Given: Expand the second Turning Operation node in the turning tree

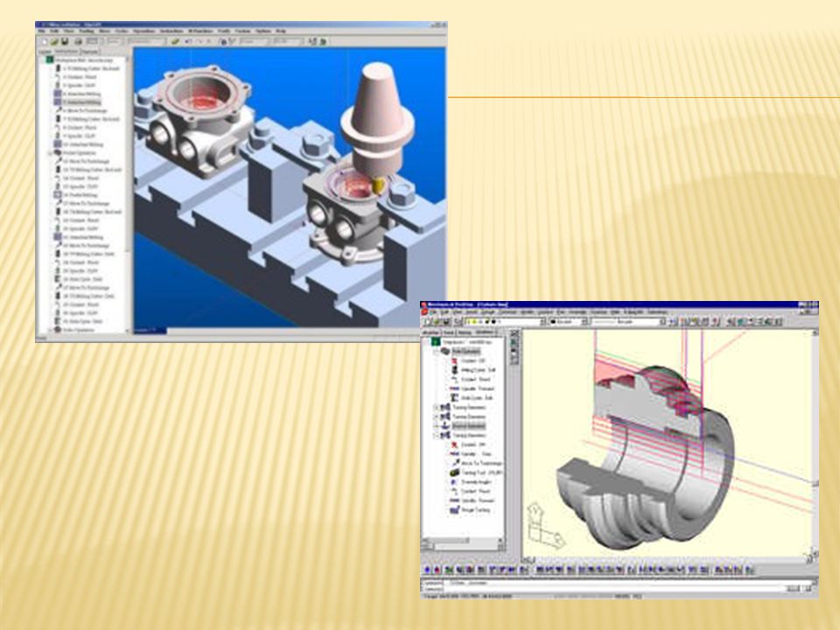Looking at the screenshot, I should click(436, 416).
